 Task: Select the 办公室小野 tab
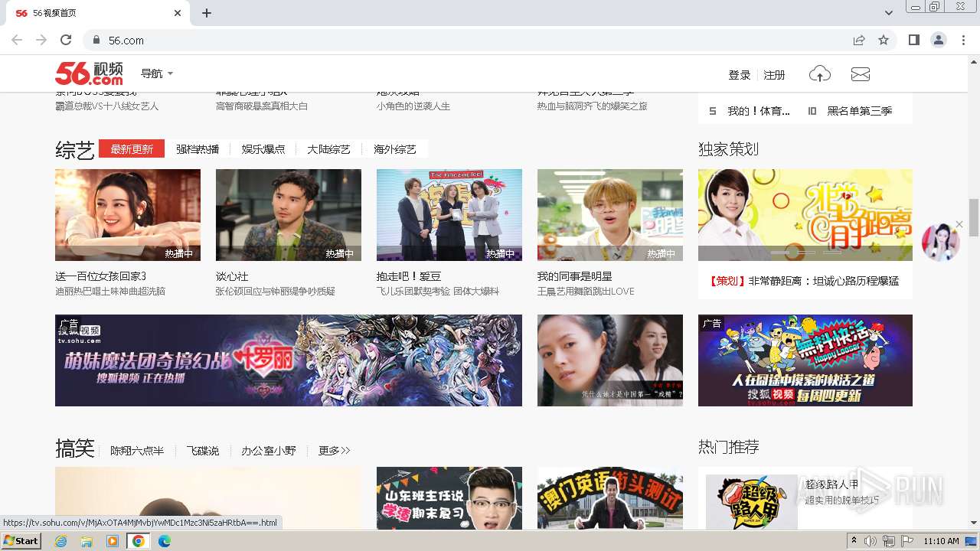[x=269, y=451]
